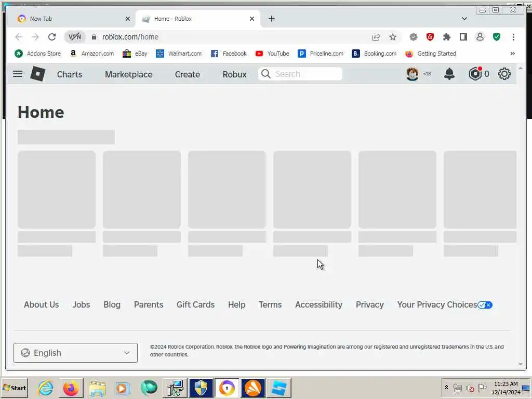Open Create in the navigation bar
Image resolution: width=532 pixels, height=399 pixels.
tap(187, 74)
